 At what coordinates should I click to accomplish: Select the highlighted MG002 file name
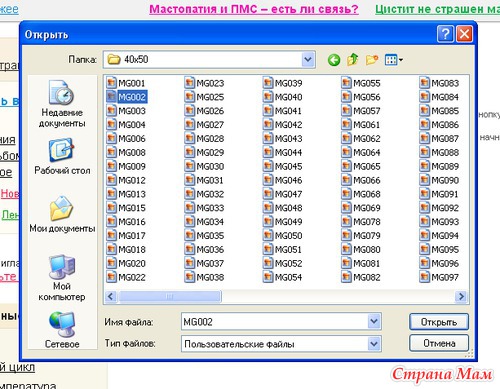[132, 97]
